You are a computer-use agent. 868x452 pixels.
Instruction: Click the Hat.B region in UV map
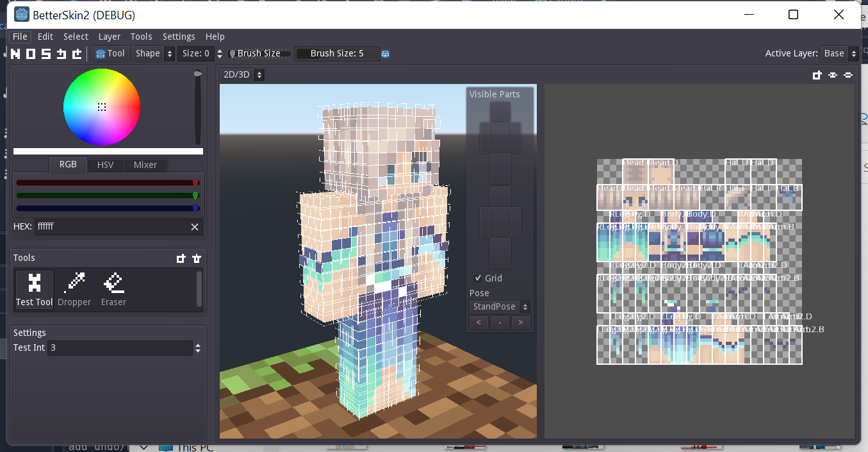pyautogui.click(x=789, y=197)
